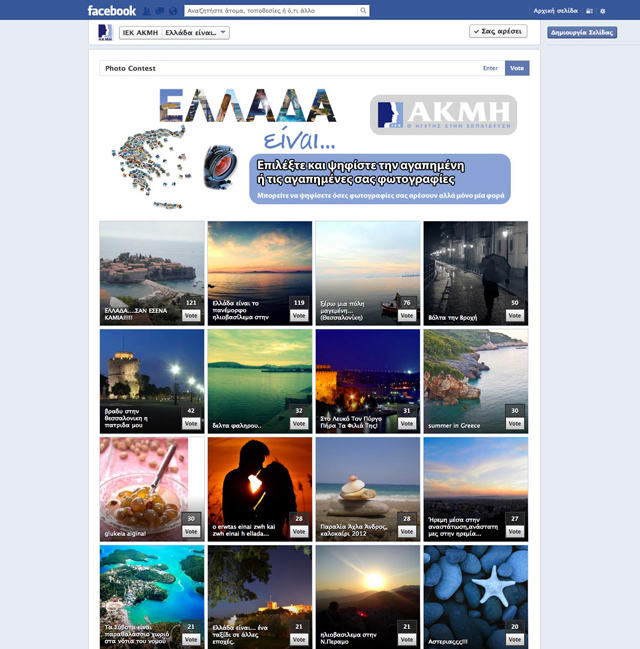
Task: Vote for summer in Greece photo
Action: 514,423
